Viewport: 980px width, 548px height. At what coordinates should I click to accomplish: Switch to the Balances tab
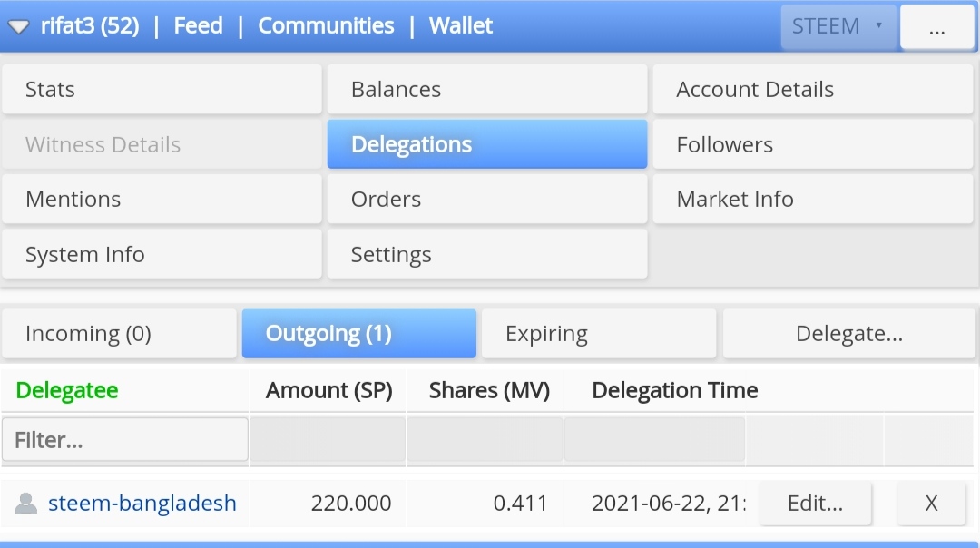coord(487,89)
